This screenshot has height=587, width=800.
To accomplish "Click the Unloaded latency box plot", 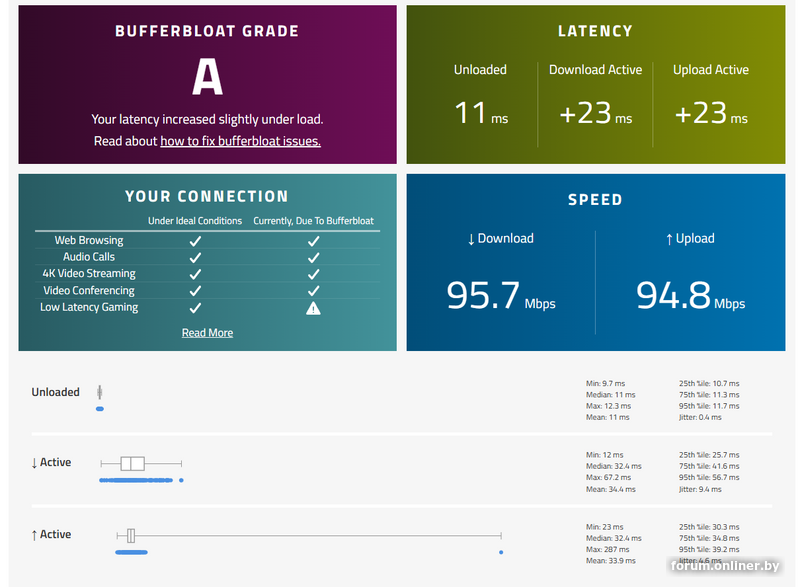I will [x=99, y=392].
